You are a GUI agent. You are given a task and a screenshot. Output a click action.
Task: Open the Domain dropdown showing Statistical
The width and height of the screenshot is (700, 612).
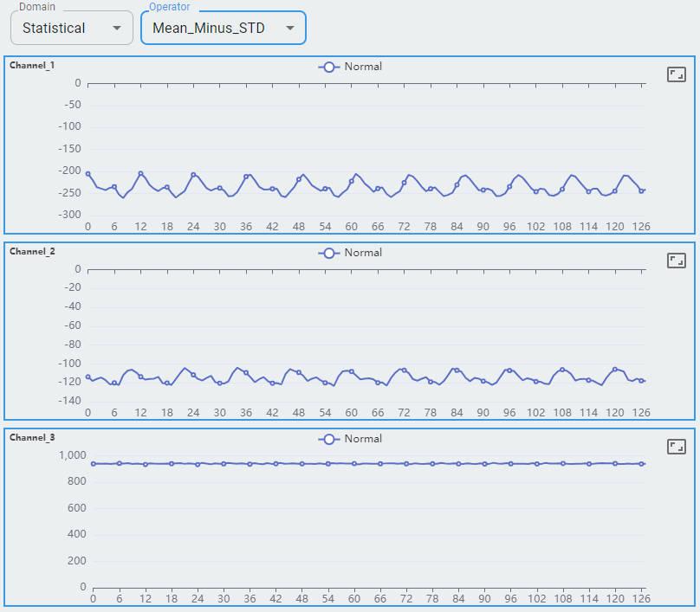[72, 28]
